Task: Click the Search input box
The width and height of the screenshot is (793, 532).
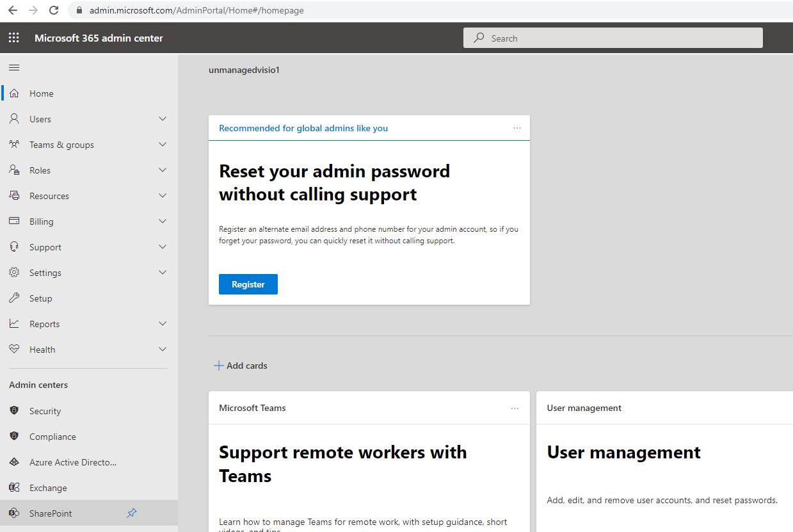Action: tap(613, 38)
